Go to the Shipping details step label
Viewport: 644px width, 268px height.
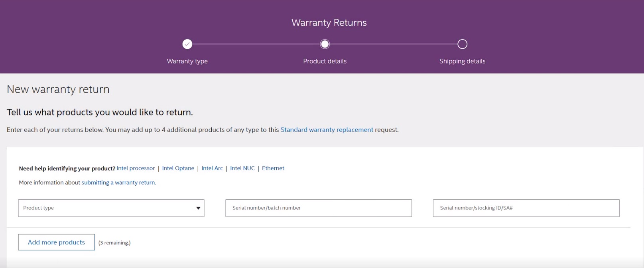pos(462,61)
